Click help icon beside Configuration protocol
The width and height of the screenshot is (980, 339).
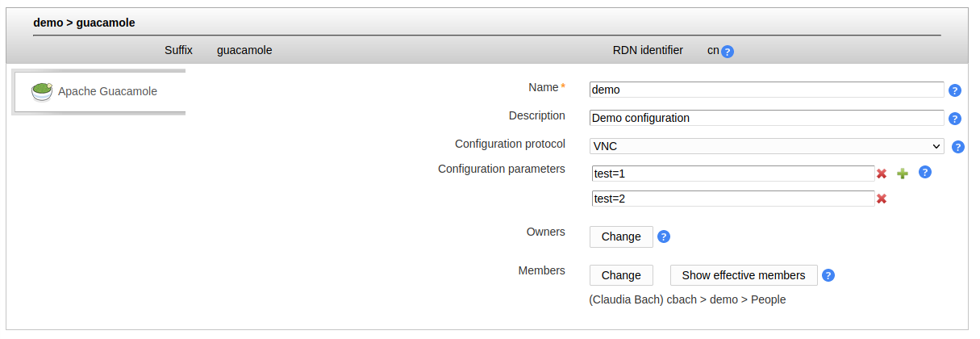pos(958,147)
